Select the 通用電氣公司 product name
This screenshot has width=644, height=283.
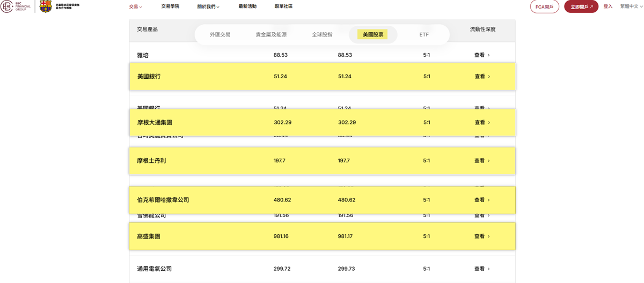pyautogui.click(x=155, y=269)
